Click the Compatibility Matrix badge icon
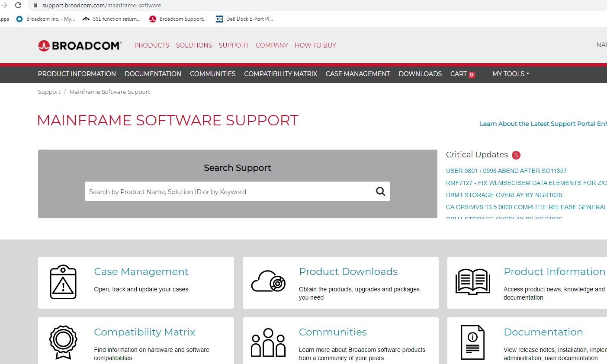 click(63, 342)
